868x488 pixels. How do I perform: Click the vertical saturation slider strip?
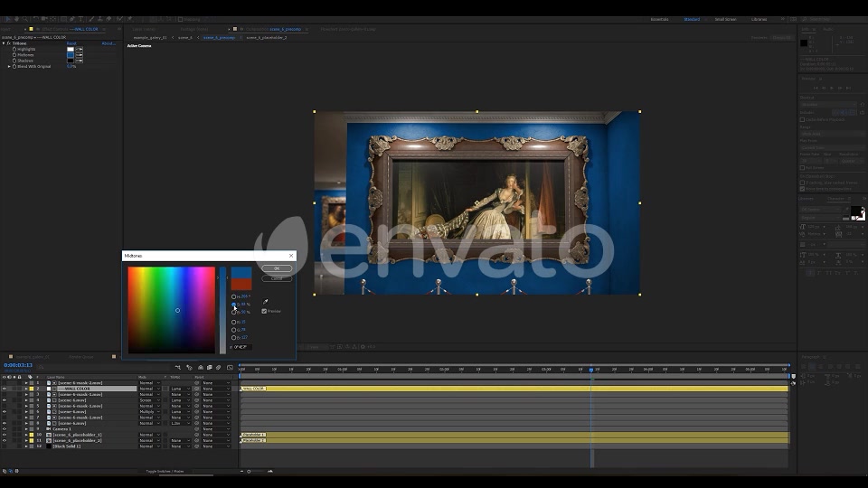click(x=222, y=310)
